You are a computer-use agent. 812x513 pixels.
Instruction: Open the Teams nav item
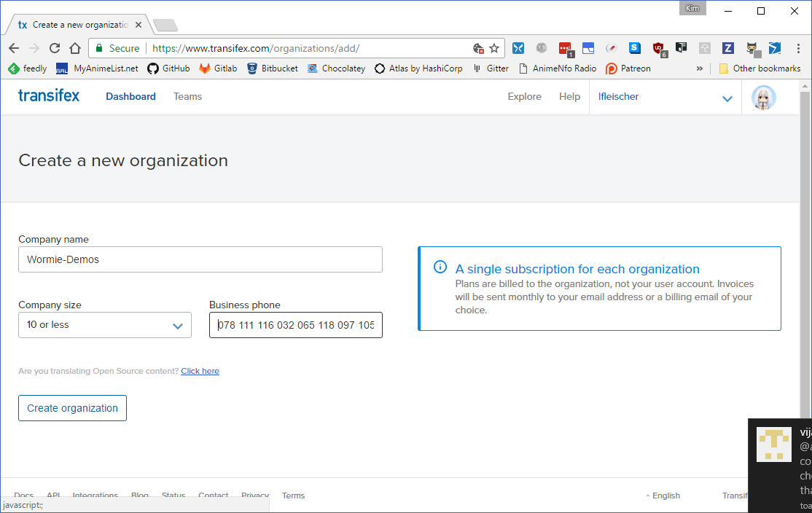coord(187,96)
